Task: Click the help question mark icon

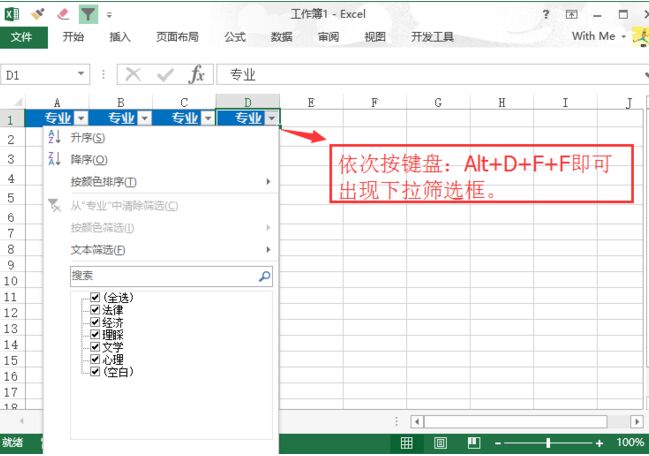Action: tap(546, 14)
